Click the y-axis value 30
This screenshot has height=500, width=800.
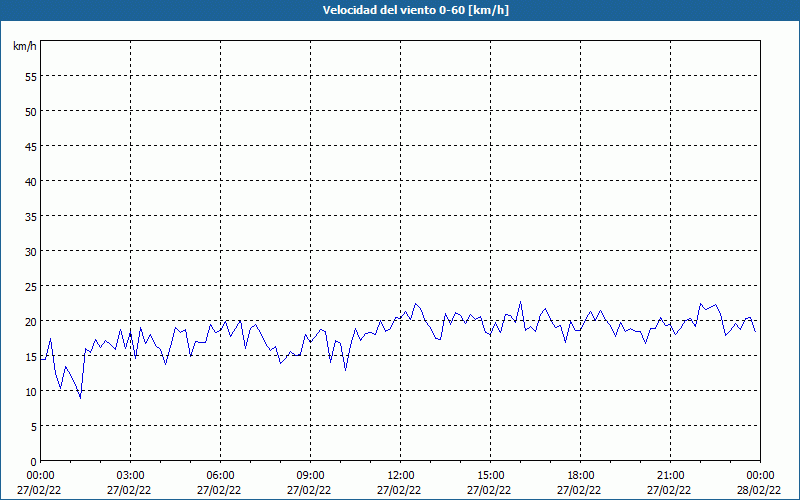click(31, 252)
